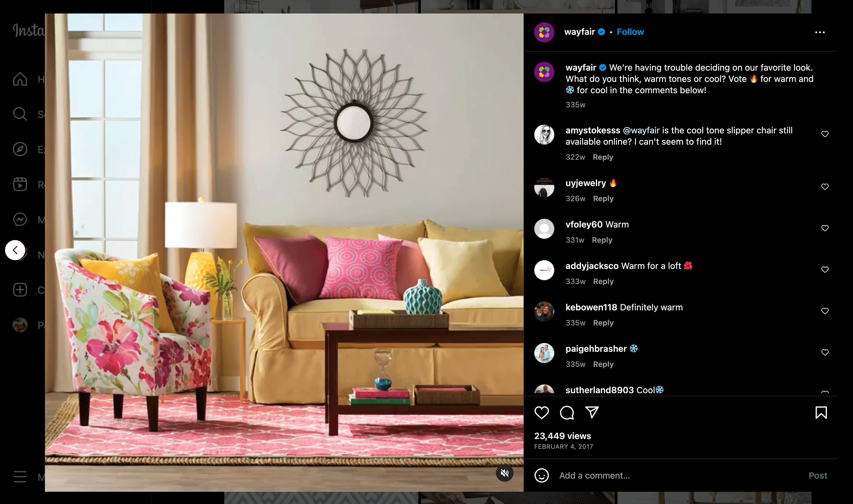The height and width of the screenshot is (504, 853).
Task: Unmute the video sound
Action: (504, 473)
